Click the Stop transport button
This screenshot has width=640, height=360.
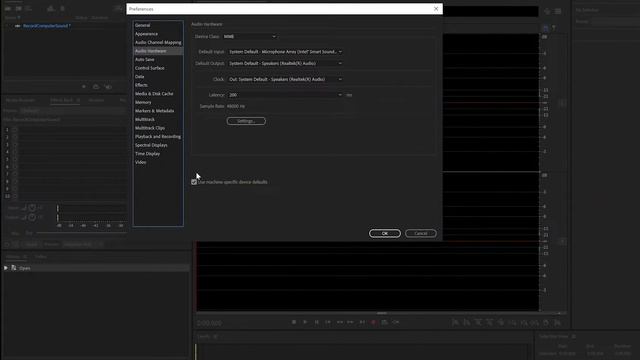click(294, 322)
